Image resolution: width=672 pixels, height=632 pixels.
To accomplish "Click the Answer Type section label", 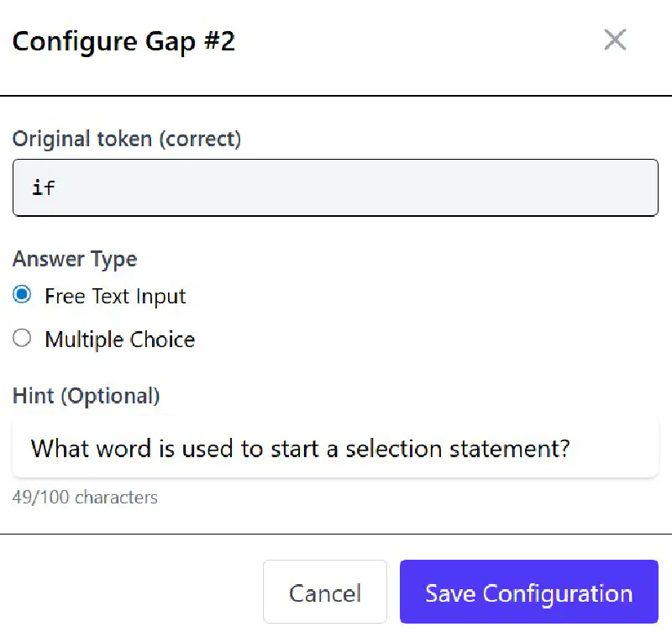I will [74, 259].
